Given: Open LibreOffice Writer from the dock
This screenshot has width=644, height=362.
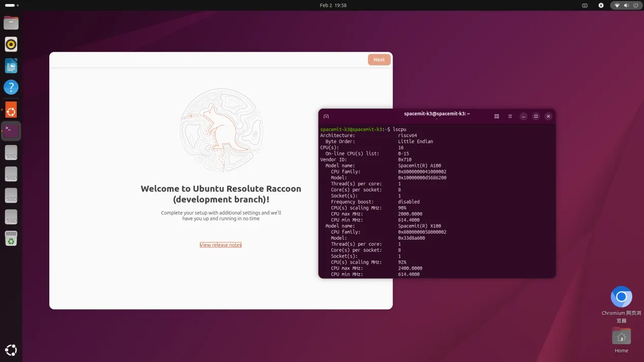Looking at the screenshot, I should pyautogui.click(x=11, y=65).
